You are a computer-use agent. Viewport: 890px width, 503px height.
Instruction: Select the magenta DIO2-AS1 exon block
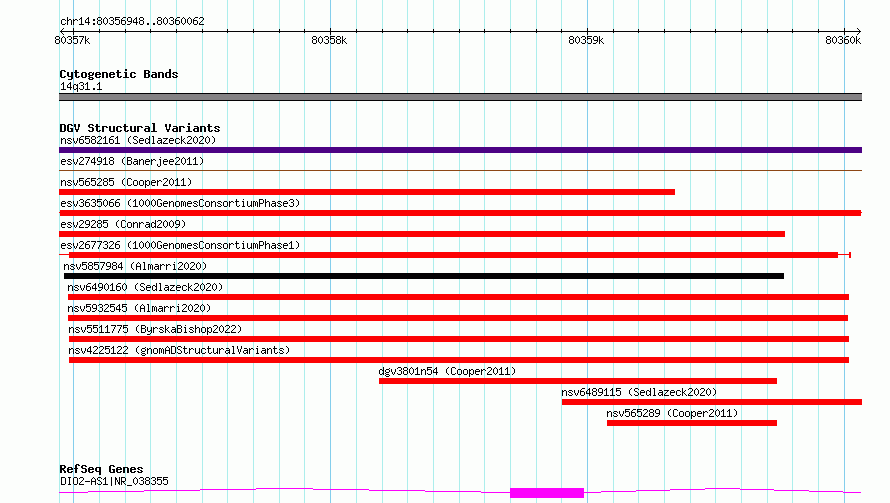pos(547,493)
